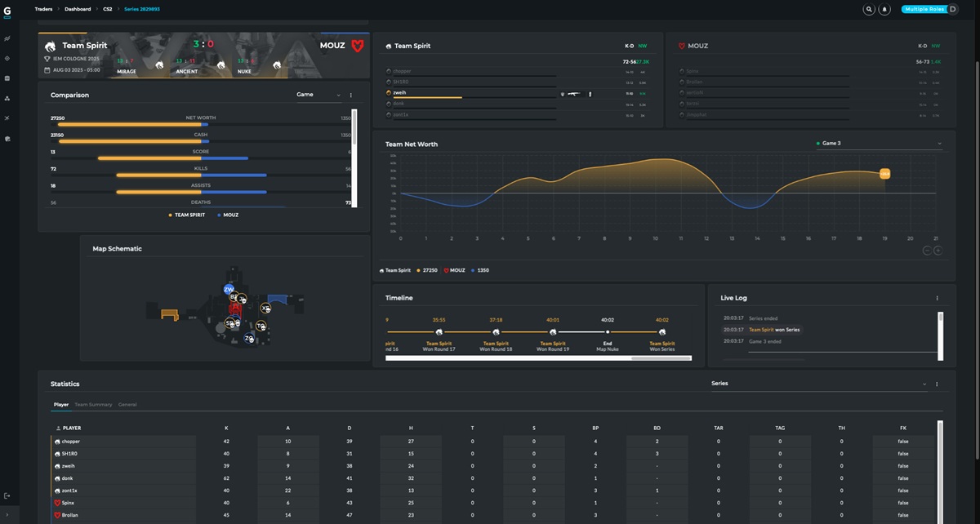Open Live Log kebab menu
This screenshot has height=524, width=980.
point(937,298)
